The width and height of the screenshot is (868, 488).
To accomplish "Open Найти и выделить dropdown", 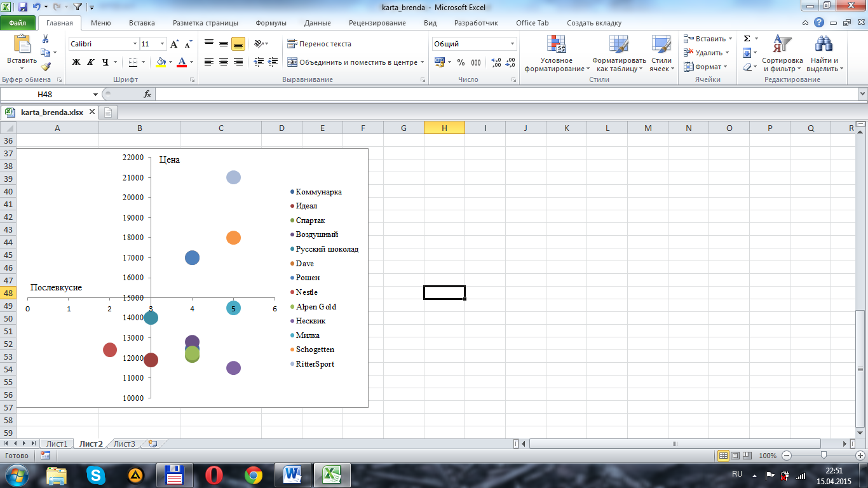I will click(x=824, y=54).
